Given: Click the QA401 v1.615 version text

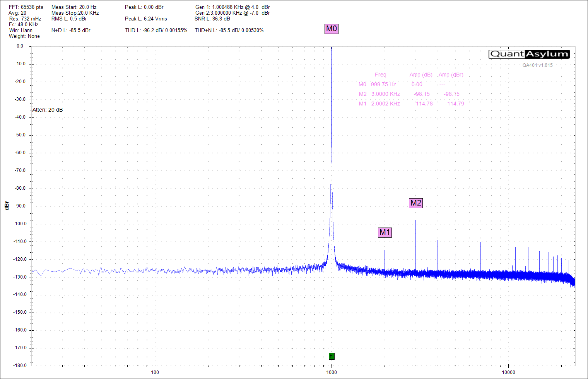Looking at the screenshot, I should pyautogui.click(x=538, y=65).
